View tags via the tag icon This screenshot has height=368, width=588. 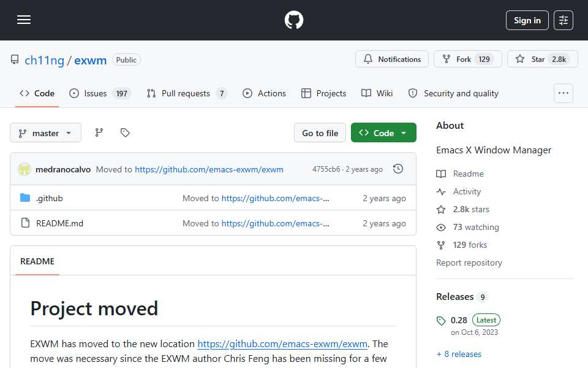[x=125, y=132]
